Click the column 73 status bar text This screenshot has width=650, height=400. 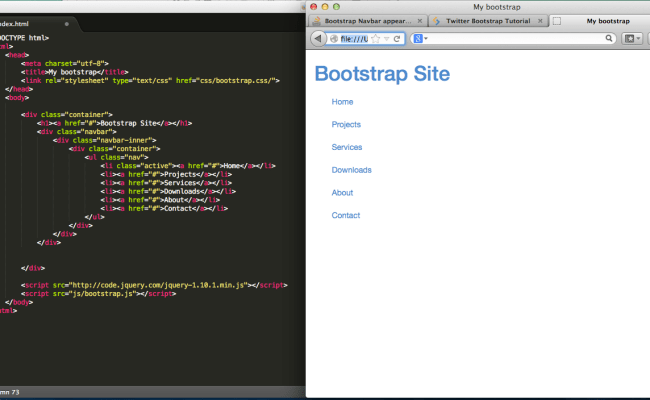(10, 392)
